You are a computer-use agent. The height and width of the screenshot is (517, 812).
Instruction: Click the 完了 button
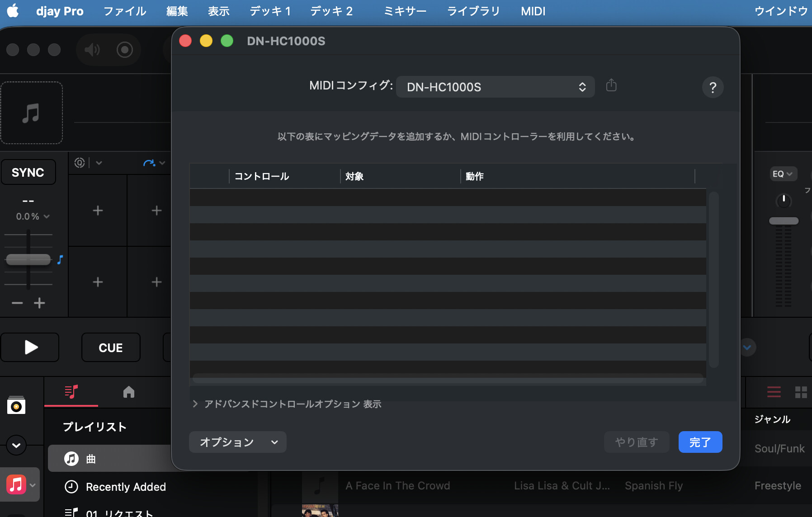[x=700, y=442]
